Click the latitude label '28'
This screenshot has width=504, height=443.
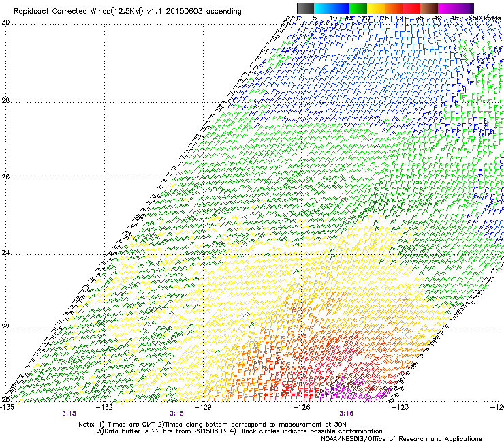pyautogui.click(x=5, y=101)
